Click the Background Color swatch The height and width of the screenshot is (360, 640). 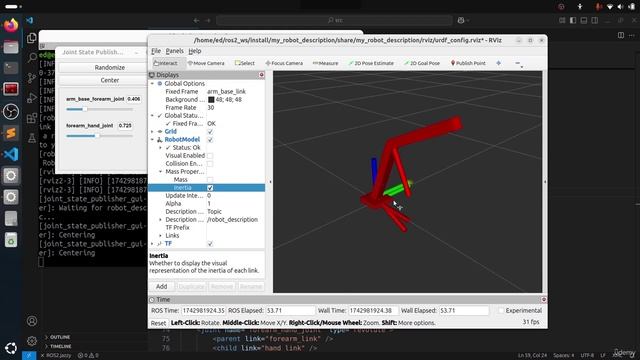(x=211, y=100)
